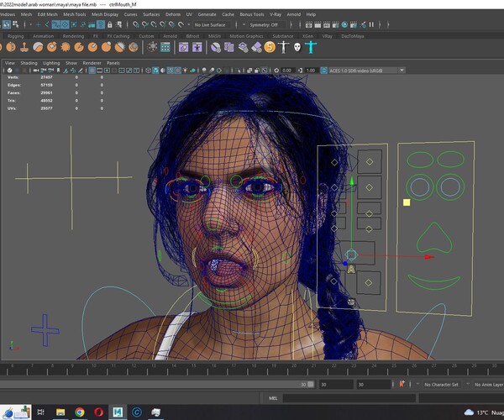
Task: Click the MEL script language button
Action: coord(273,398)
